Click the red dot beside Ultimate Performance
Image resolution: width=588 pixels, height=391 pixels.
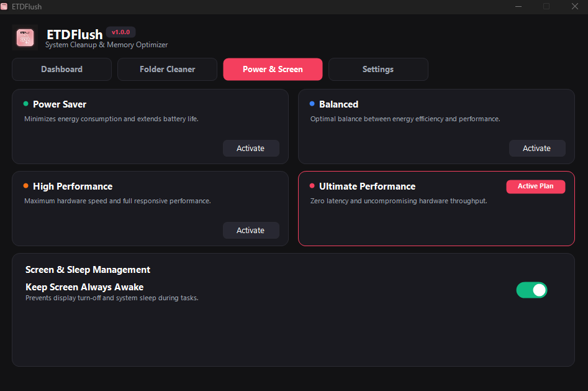312,185
